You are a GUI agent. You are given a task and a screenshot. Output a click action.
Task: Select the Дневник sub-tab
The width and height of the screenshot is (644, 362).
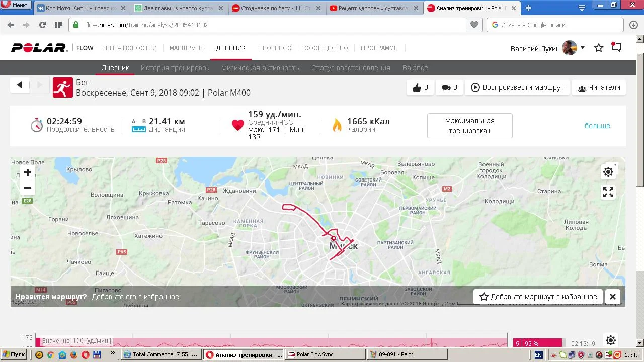tap(115, 68)
